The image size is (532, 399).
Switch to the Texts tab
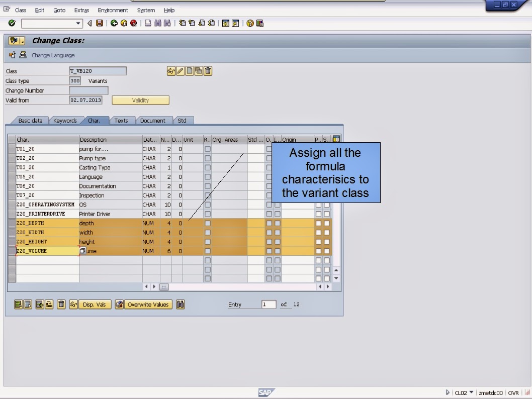[x=121, y=121]
